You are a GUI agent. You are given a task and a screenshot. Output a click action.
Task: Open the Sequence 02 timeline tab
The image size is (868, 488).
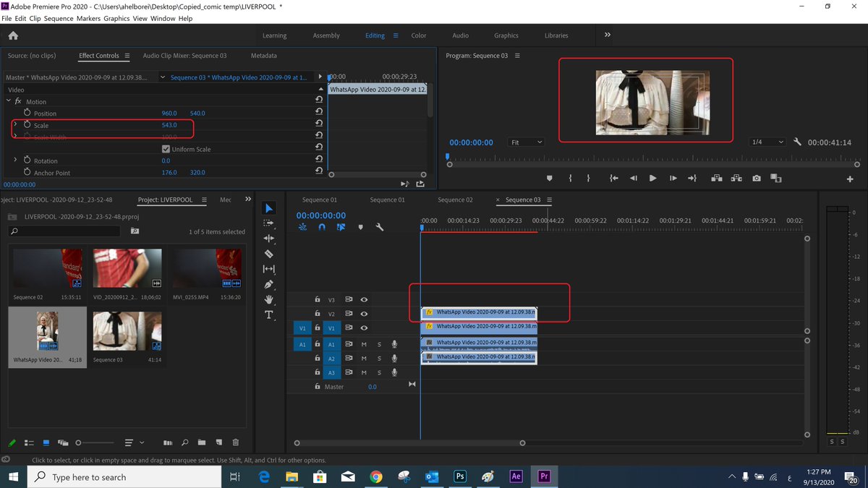point(455,200)
